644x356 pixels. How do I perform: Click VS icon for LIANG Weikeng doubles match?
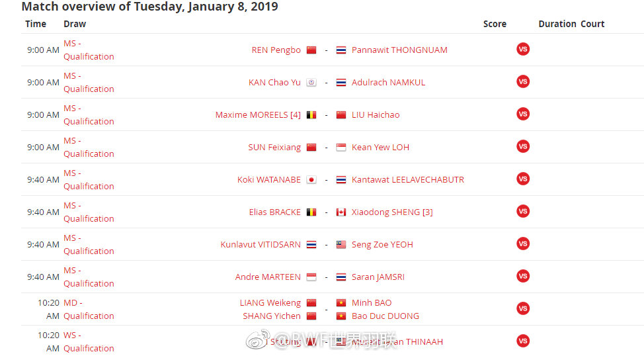[523, 309]
